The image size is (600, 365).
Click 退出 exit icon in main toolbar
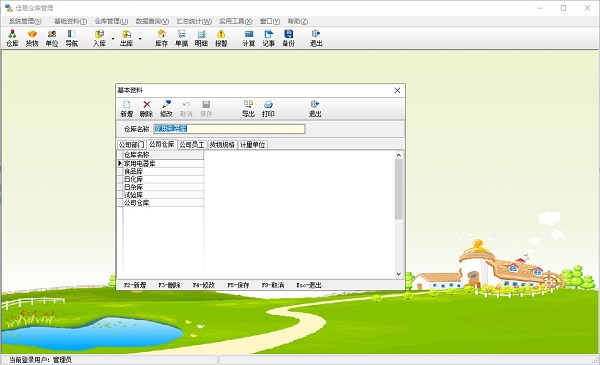click(x=316, y=38)
